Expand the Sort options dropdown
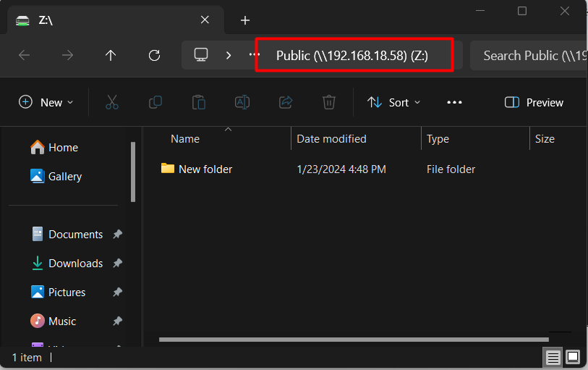 pos(393,102)
